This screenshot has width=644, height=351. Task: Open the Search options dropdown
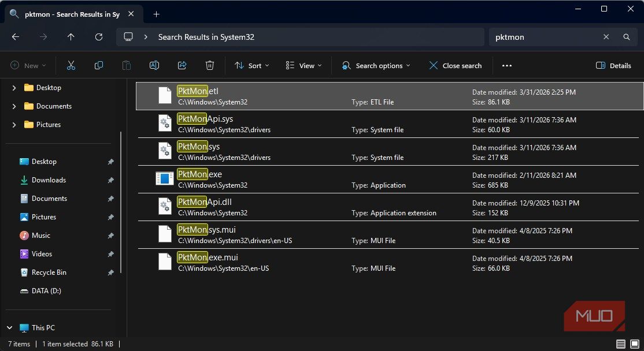pyautogui.click(x=376, y=66)
